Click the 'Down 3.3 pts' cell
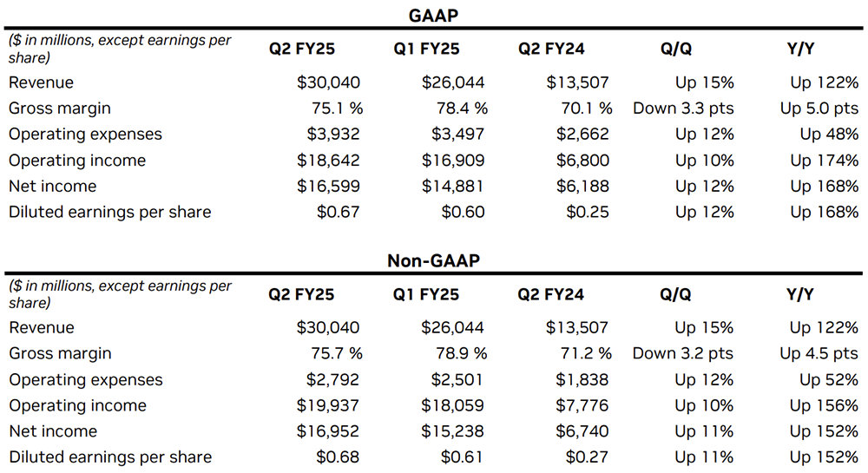This screenshot has width=868, height=473. click(x=683, y=108)
